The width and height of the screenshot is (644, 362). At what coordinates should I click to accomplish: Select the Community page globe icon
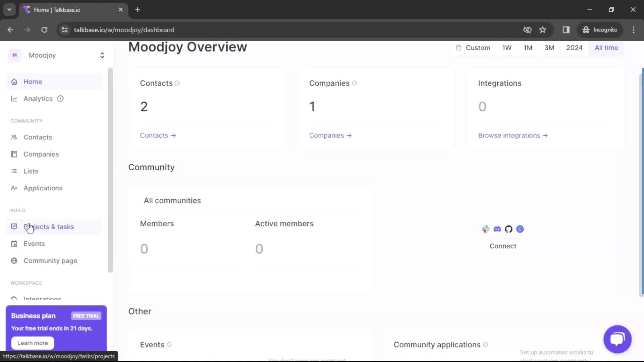point(14,261)
